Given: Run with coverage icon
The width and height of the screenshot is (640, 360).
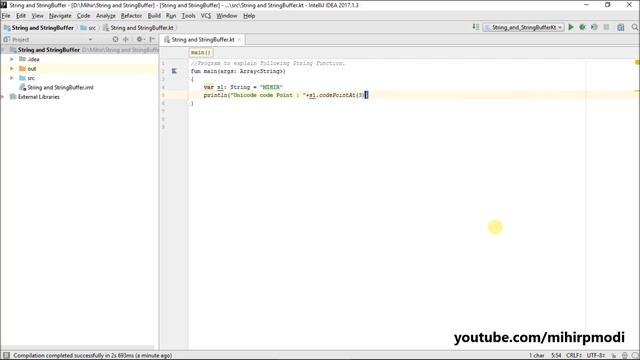Looking at the screenshot, I should (594, 27).
